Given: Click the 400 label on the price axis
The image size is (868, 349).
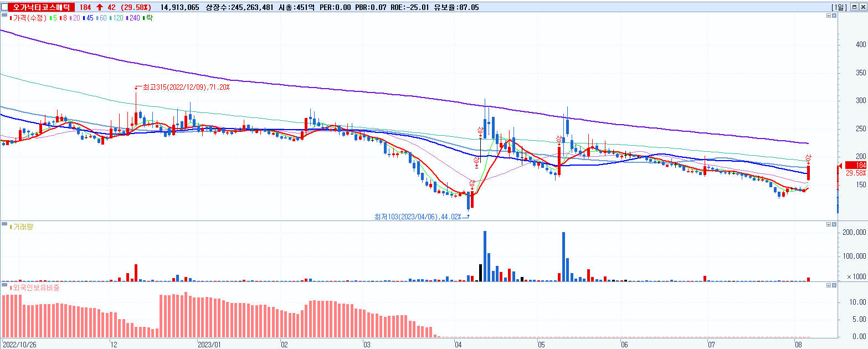Looking at the screenshot, I should click(x=861, y=44).
